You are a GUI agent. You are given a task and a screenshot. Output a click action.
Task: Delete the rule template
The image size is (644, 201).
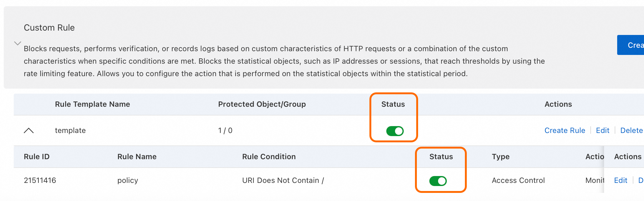(x=631, y=130)
